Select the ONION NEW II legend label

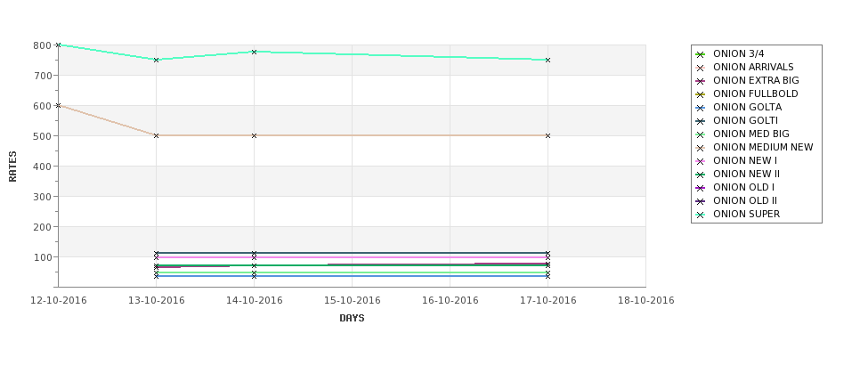[x=746, y=174]
